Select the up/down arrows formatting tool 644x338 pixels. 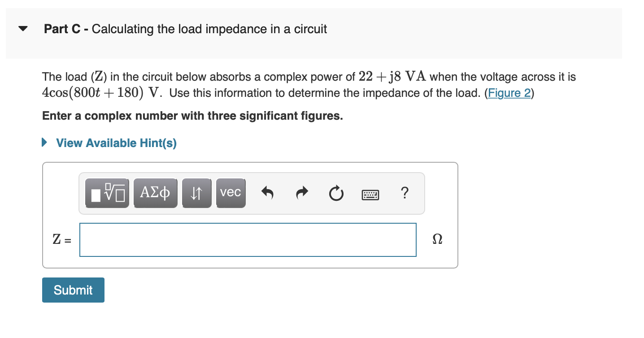click(x=197, y=193)
